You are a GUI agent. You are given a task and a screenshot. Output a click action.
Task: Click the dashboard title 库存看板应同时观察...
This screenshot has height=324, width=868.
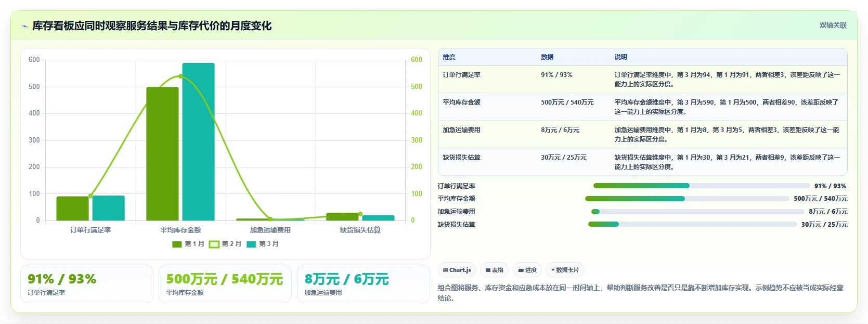coord(152,26)
